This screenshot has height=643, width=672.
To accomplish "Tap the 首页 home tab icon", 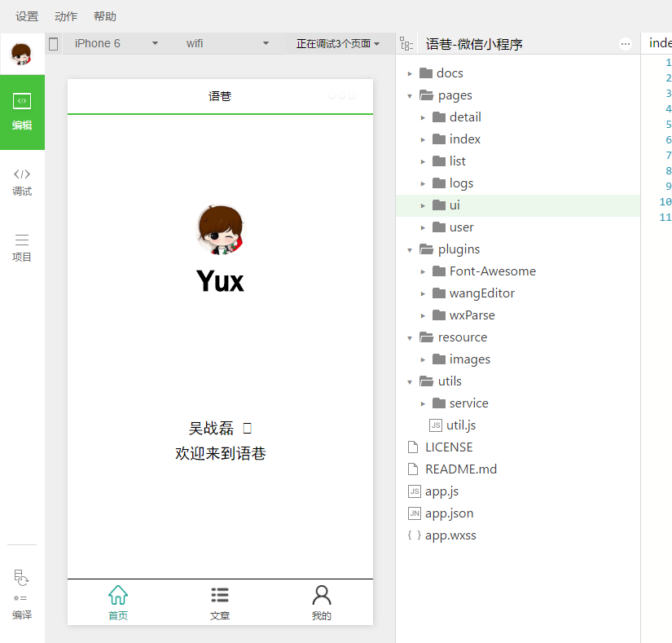I will [118, 595].
